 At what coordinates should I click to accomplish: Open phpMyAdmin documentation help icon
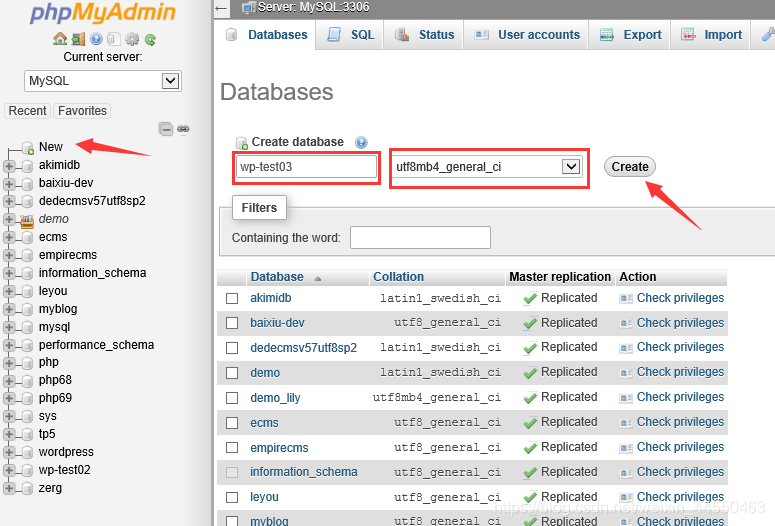96,39
